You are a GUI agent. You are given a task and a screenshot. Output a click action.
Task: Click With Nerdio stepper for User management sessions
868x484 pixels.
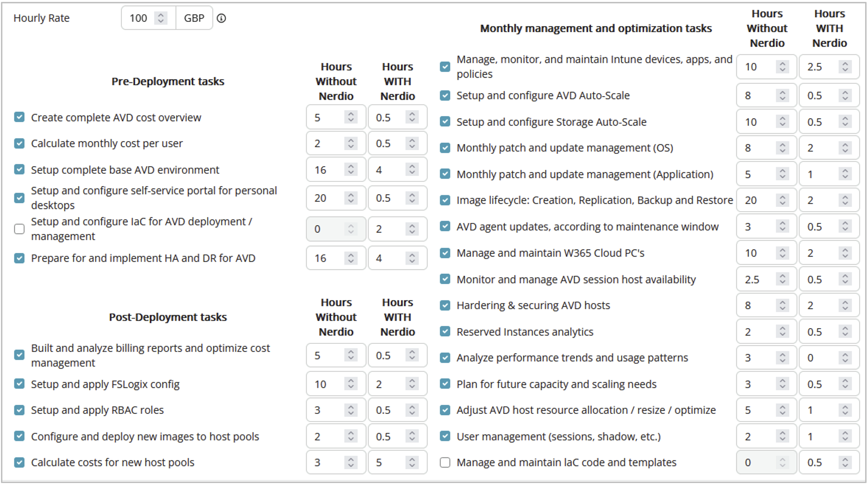[x=845, y=436]
